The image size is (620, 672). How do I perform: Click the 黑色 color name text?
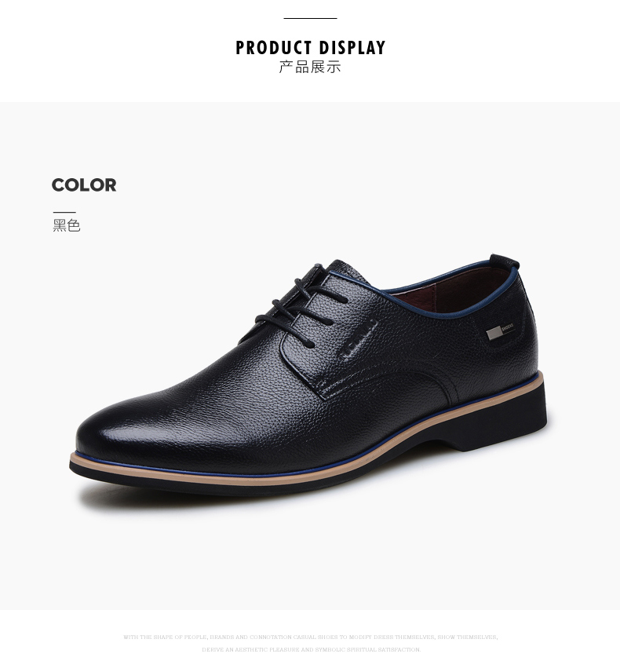(67, 225)
